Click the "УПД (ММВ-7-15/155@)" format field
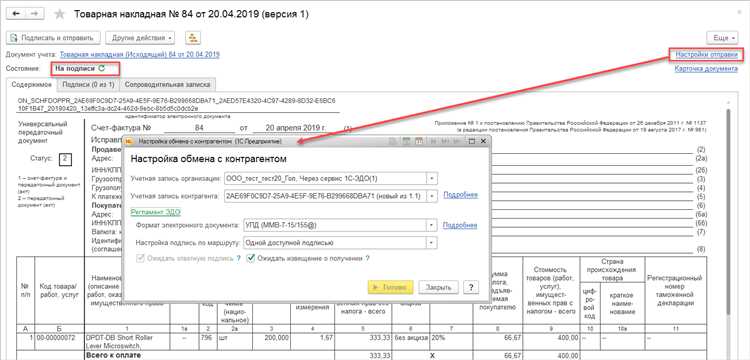The image size is (750, 360). point(335,225)
